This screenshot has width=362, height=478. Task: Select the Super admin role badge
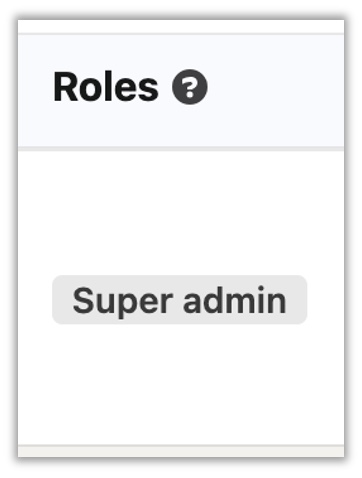pos(179,300)
